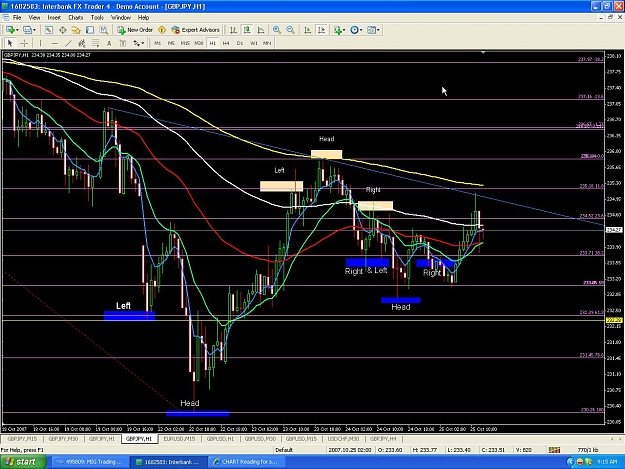This screenshot has height=469, width=625.
Task: Switch to the GBPJPY,H4 chart tab
Action: (383, 439)
